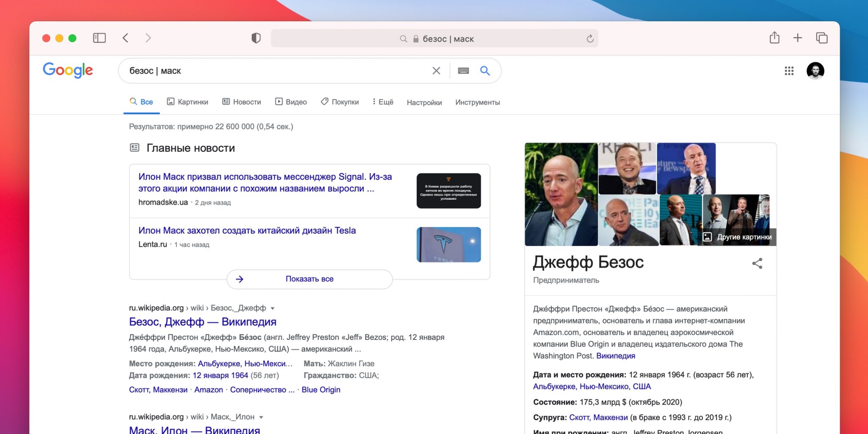Image resolution: width=868 pixels, height=434 pixels.
Task: Click the Safari address bar
Action: pyautogui.click(x=434, y=39)
